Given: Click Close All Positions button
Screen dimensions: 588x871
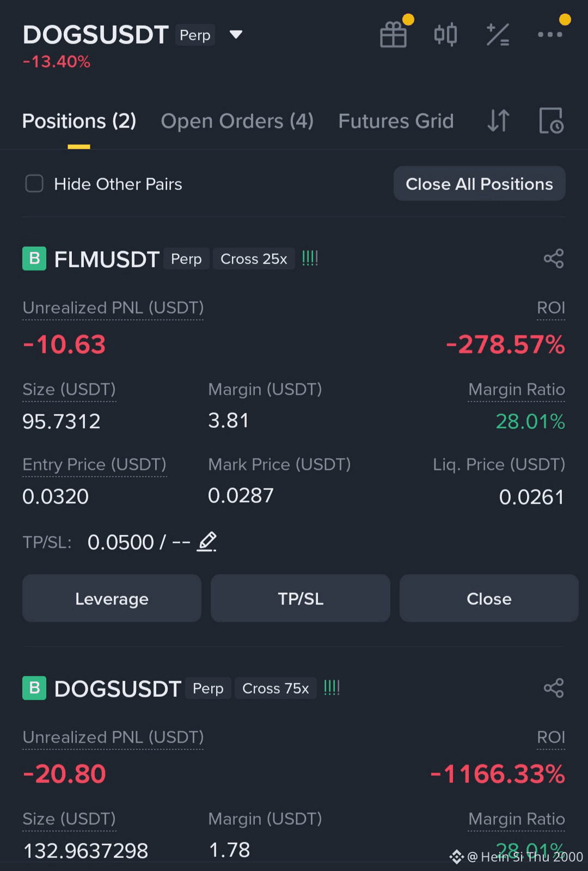Looking at the screenshot, I should [480, 184].
